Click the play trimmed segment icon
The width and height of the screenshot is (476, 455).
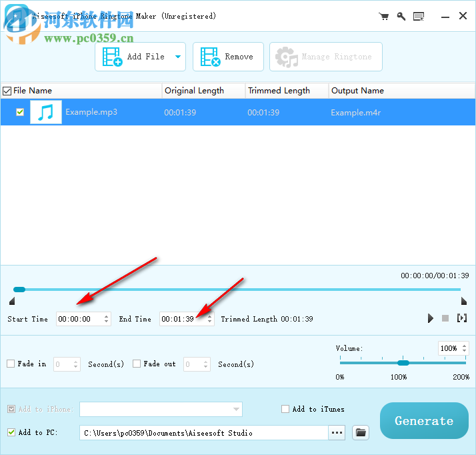pyautogui.click(x=462, y=318)
